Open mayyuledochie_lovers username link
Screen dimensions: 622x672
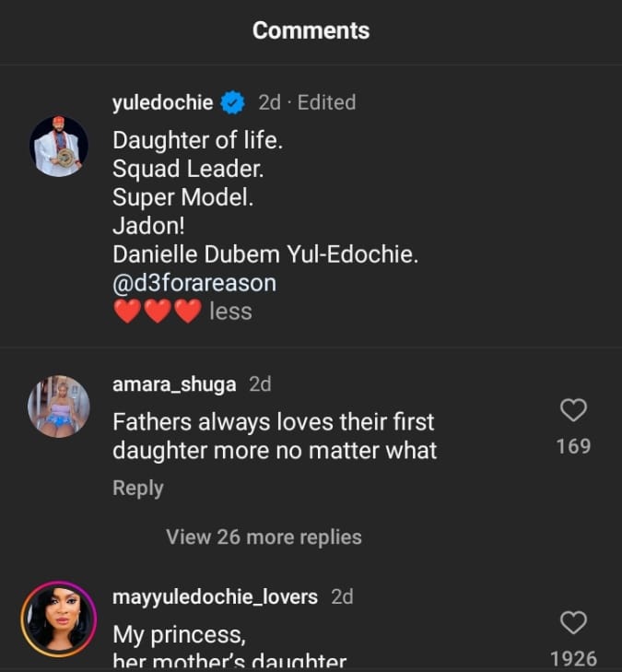pos(215,597)
